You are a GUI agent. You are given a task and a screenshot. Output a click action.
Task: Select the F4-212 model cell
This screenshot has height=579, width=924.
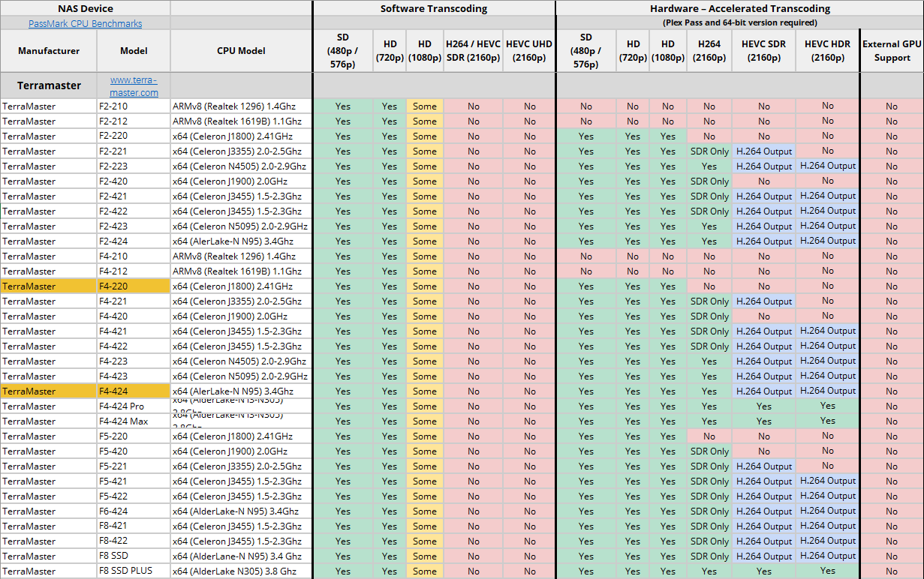(134, 271)
